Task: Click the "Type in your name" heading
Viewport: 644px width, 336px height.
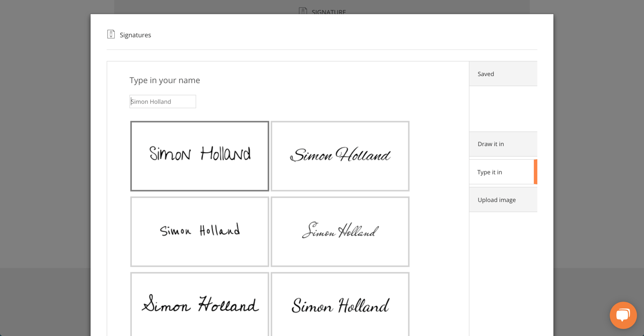Action: point(165,80)
